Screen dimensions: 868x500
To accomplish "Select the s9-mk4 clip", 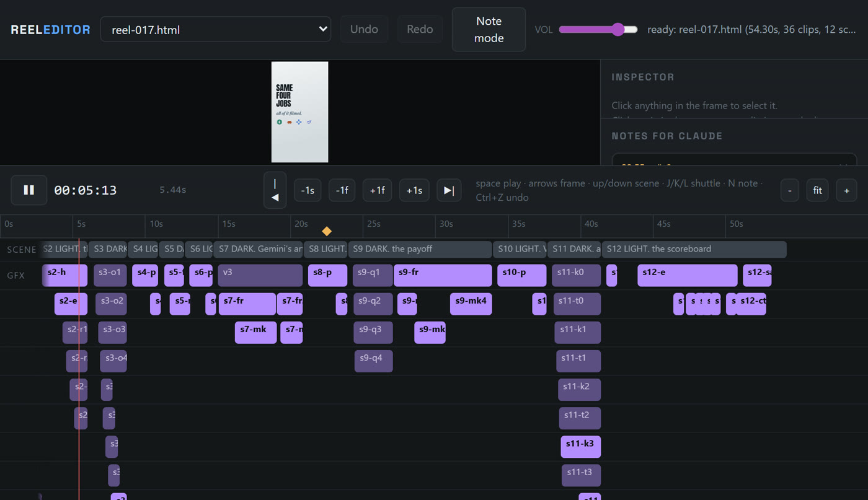I will coord(471,304).
